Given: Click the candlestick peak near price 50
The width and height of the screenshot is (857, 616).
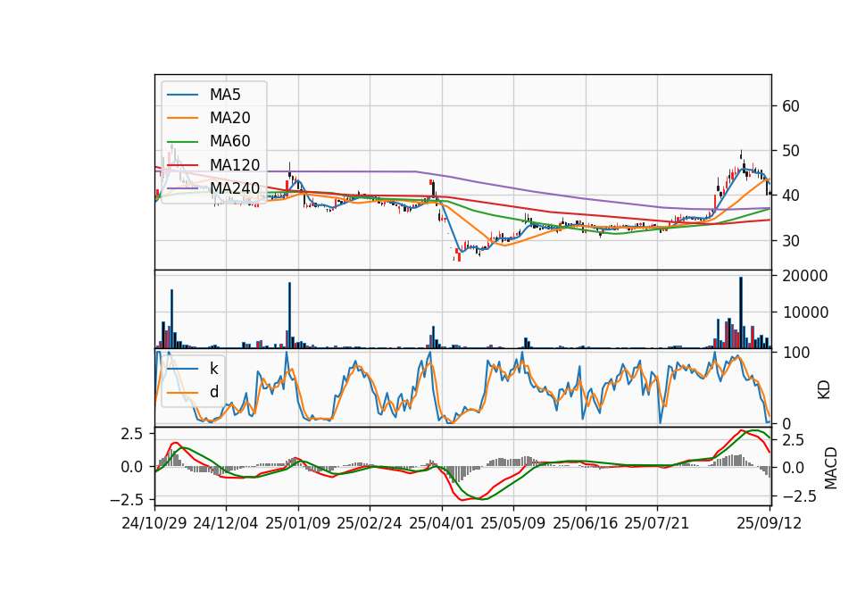Looking at the screenshot, I should coord(741,155).
